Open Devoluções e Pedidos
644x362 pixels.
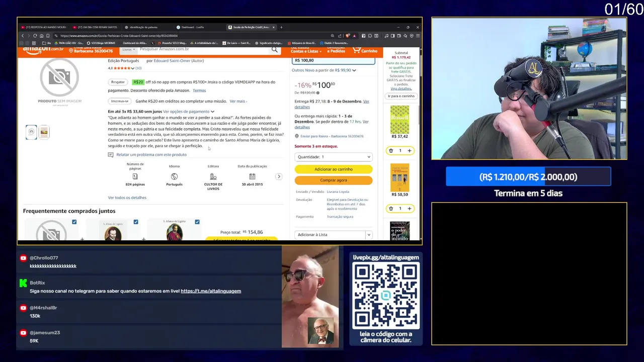point(336,50)
